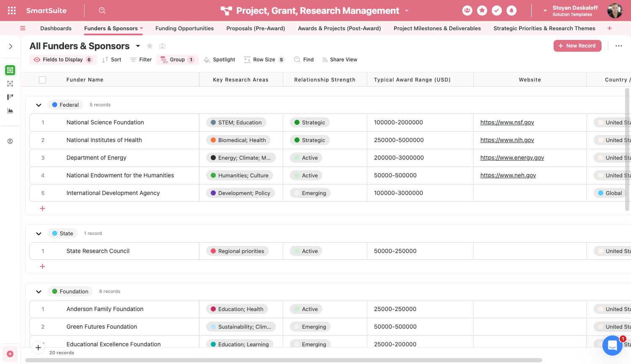Open the kanban view icon in sidebar
The width and height of the screenshot is (631, 364).
(x=10, y=97)
